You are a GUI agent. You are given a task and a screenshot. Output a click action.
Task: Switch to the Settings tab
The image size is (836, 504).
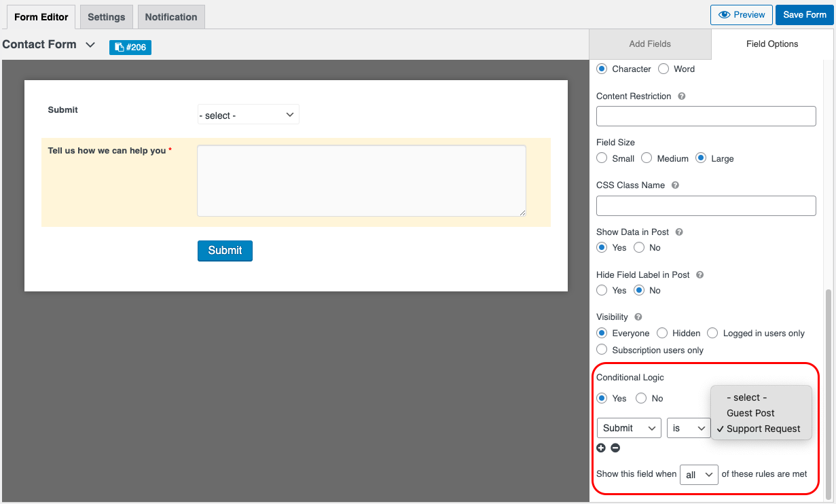click(106, 16)
